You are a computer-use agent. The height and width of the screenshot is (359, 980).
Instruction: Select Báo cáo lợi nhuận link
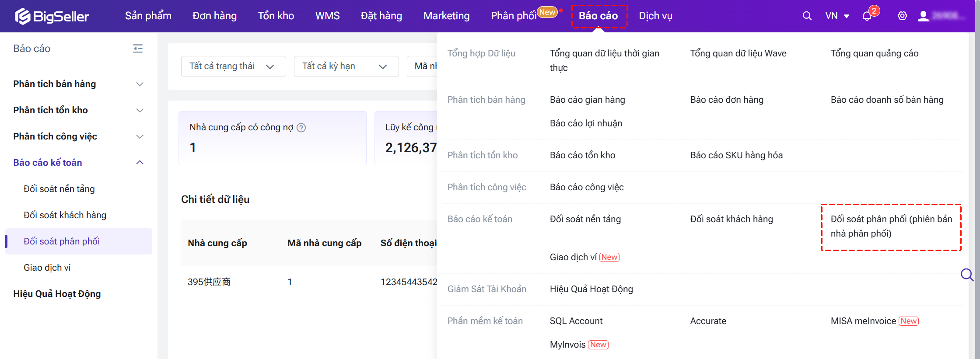pos(586,123)
